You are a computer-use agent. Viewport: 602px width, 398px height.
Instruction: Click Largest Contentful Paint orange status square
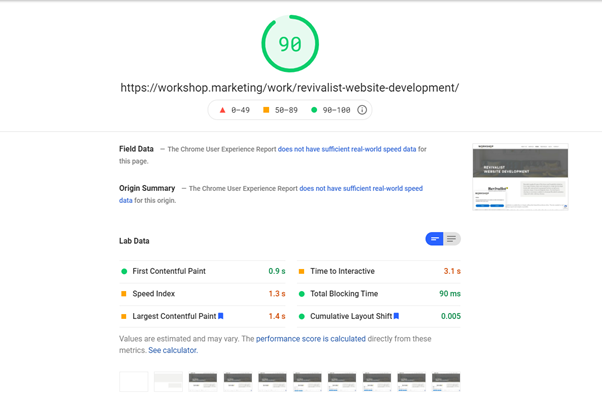tap(124, 316)
